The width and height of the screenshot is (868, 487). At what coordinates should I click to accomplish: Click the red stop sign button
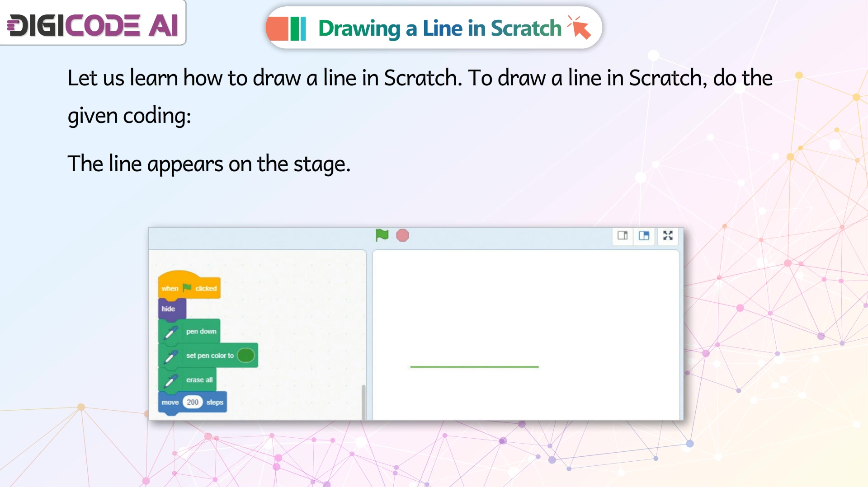402,235
